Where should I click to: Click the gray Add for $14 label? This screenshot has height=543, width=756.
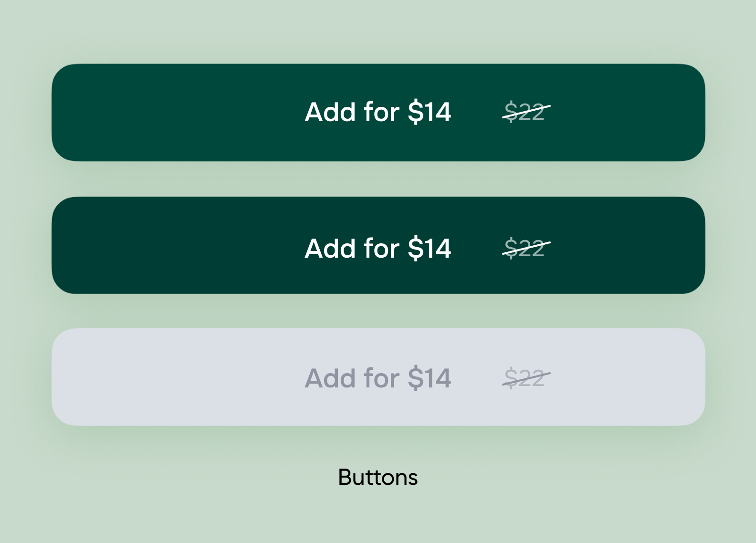378,378
